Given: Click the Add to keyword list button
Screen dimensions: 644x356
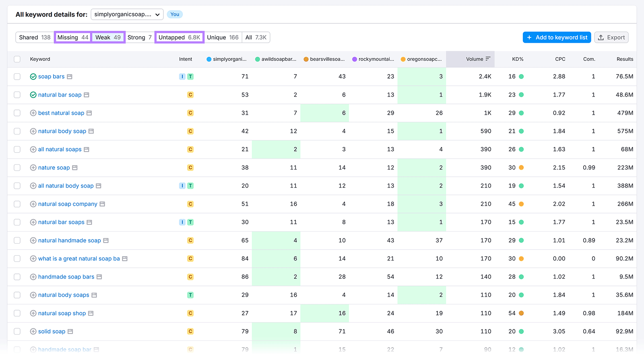Looking at the screenshot, I should click(x=557, y=37).
